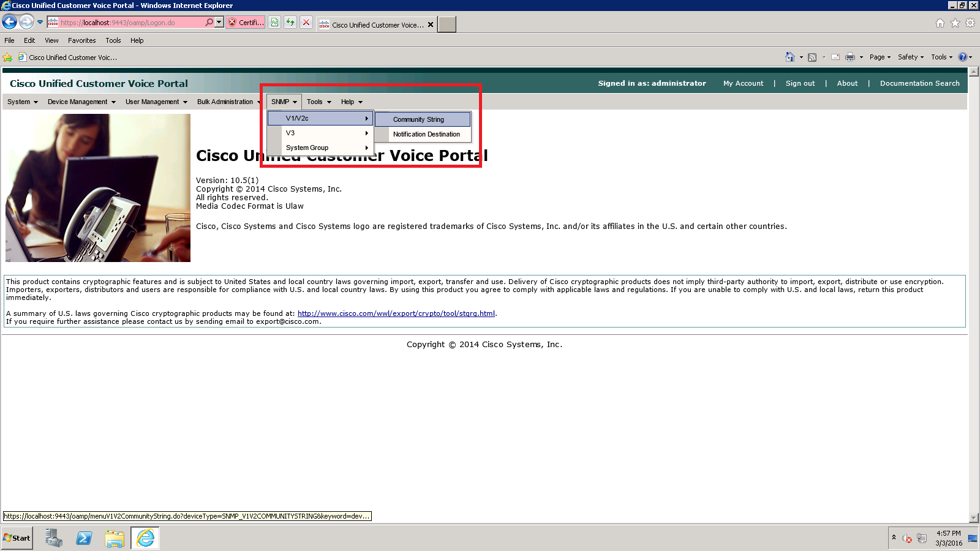Expand the portal Help menu

tap(352, 102)
